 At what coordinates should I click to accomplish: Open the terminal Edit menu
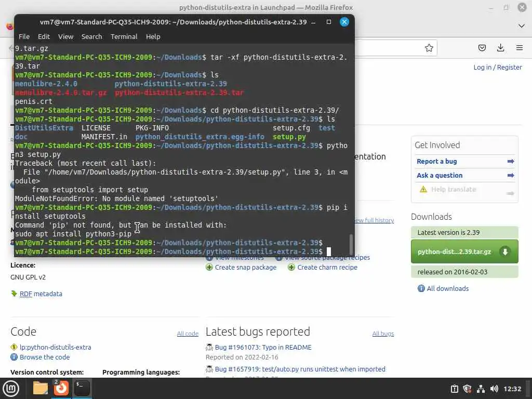(44, 37)
